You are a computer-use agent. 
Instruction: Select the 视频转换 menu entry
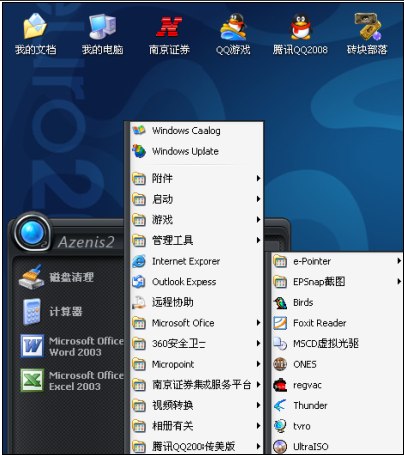tap(196, 406)
